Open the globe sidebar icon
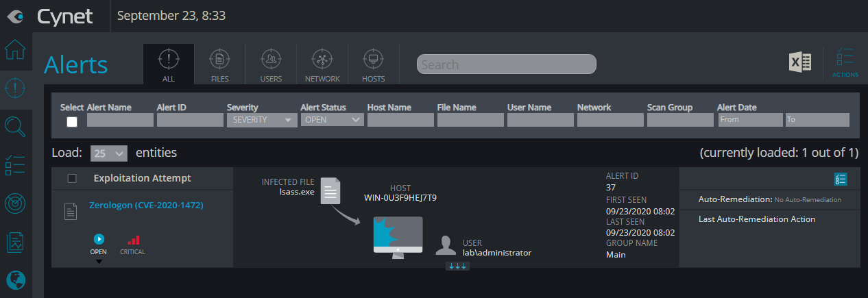The image size is (868, 298). [15, 280]
